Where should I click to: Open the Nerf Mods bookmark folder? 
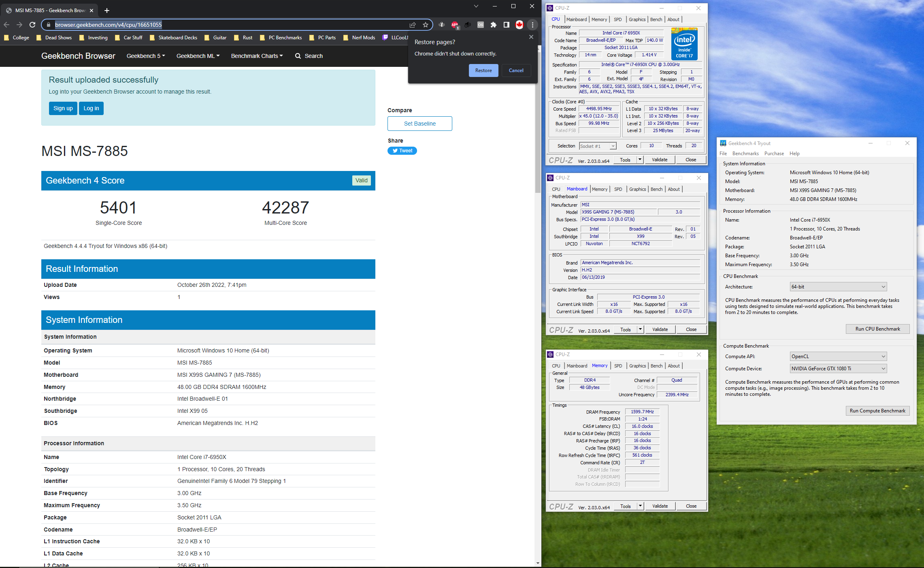(359, 38)
